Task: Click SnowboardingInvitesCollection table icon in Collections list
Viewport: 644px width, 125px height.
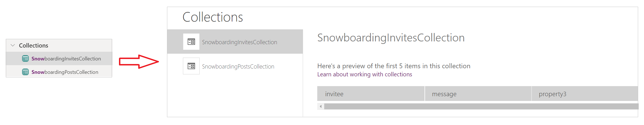Action: 191,42
